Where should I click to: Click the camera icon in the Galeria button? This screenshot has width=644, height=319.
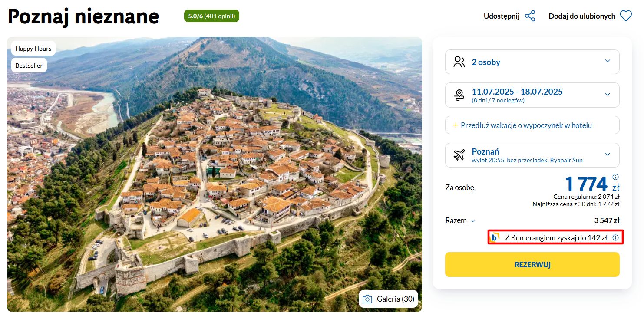pos(367,299)
